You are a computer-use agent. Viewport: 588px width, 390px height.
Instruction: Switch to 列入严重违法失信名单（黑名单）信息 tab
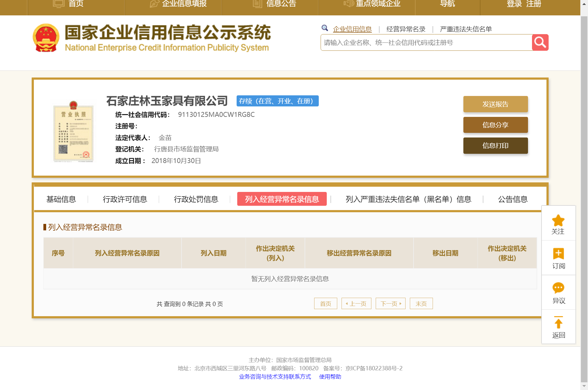tap(408, 199)
